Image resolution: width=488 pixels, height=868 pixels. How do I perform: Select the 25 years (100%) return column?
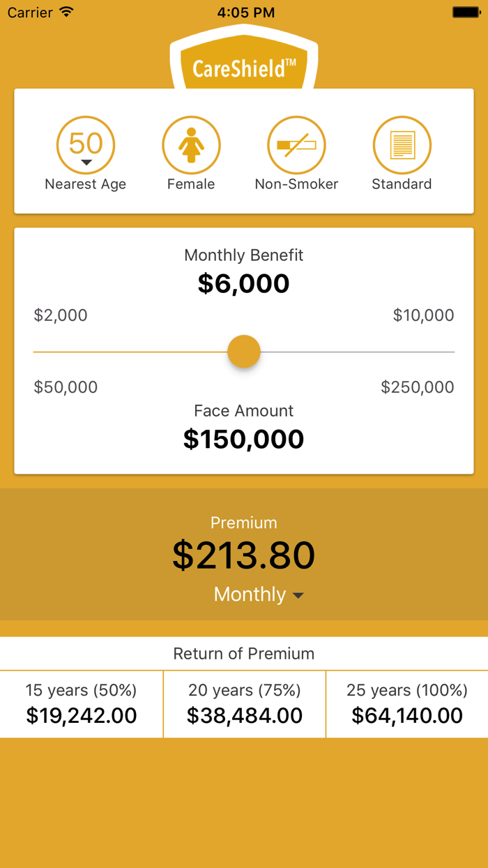(x=406, y=703)
